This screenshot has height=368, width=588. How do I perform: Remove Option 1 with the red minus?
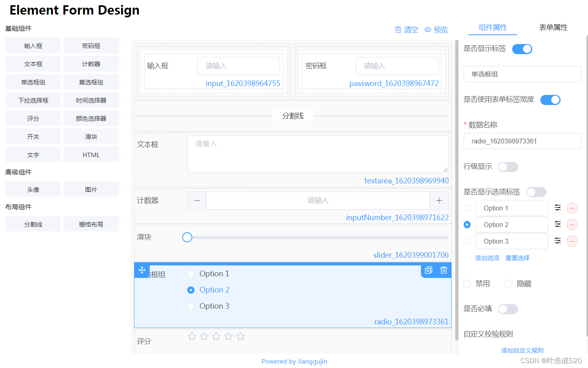click(572, 208)
